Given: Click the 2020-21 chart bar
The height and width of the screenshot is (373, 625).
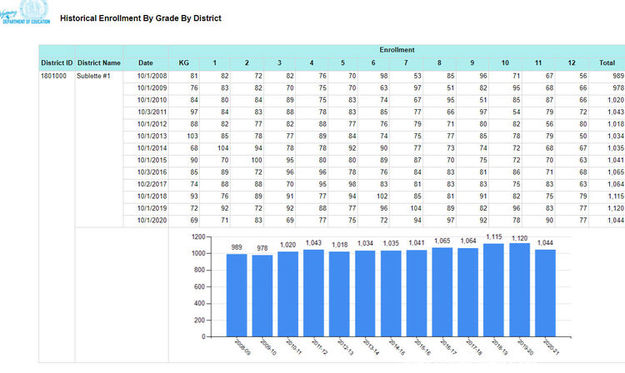Looking at the screenshot, I should pyautogui.click(x=545, y=293).
